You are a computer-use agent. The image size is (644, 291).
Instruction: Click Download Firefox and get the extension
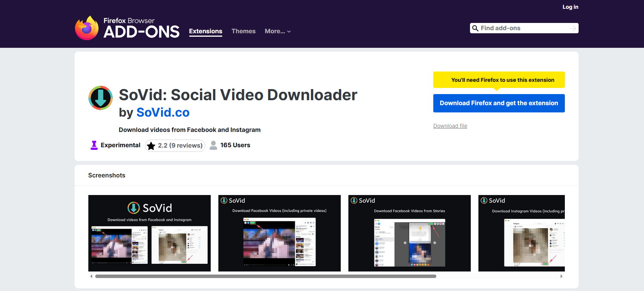point(499,103)
